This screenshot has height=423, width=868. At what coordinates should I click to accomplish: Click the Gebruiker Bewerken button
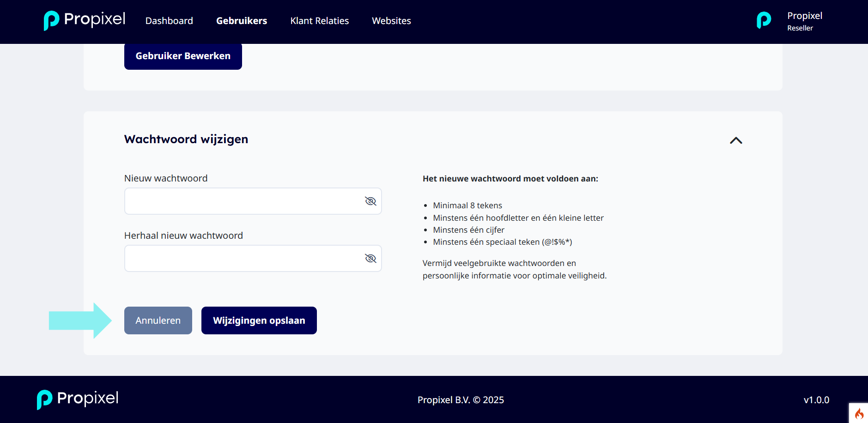(x=183, y=56)
